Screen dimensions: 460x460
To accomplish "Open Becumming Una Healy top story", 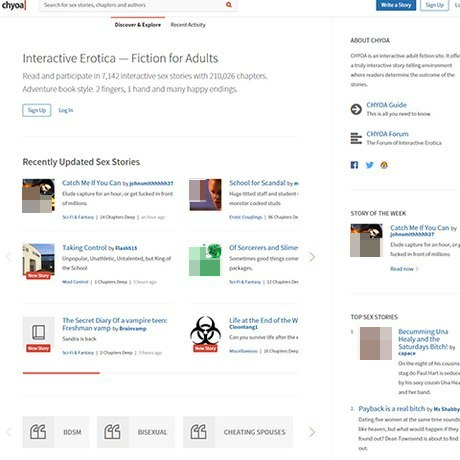I will (x=423, y=339).
